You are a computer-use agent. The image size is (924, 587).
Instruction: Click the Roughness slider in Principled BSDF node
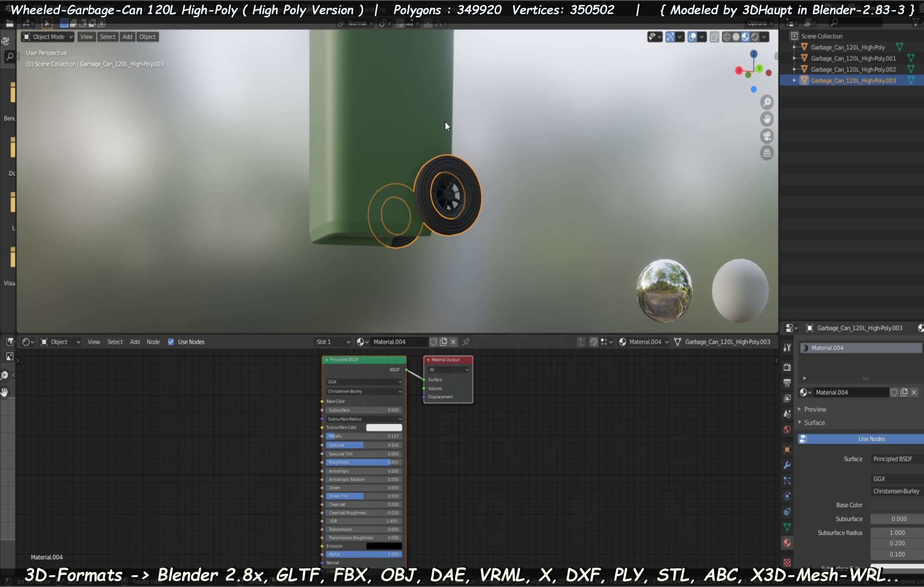(x=363, y=462)
